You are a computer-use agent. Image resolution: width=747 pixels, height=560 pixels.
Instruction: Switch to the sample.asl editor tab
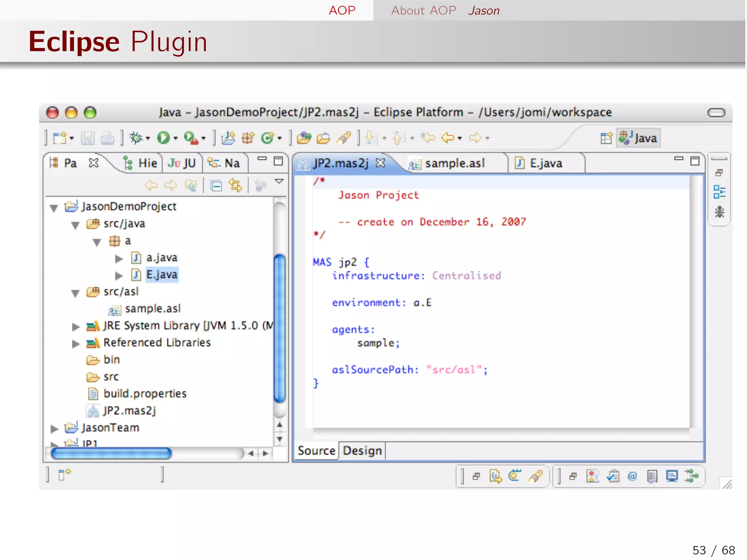coord(455,164)
